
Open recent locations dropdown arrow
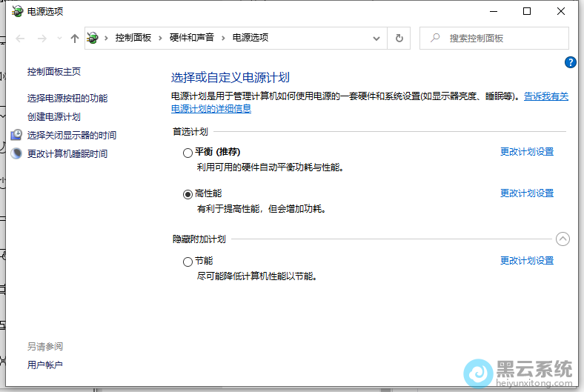(59, 38)
